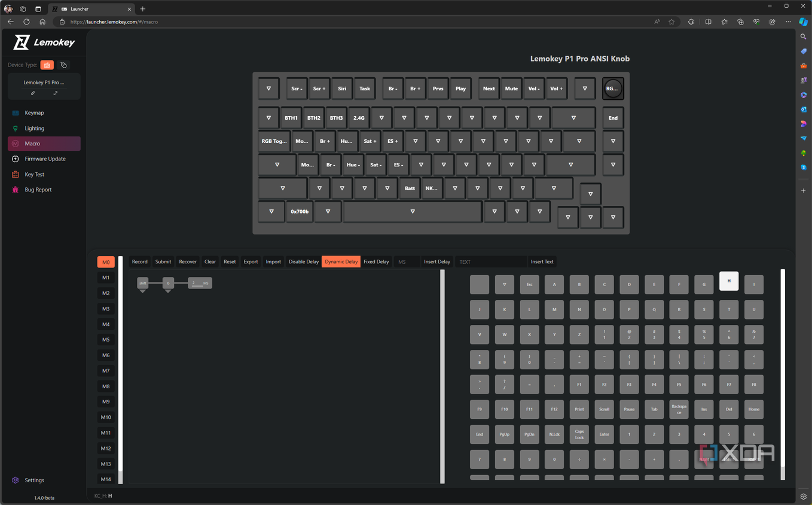Open the Firmware Update page
Viewport: 812px width, 505px height.
44,159
